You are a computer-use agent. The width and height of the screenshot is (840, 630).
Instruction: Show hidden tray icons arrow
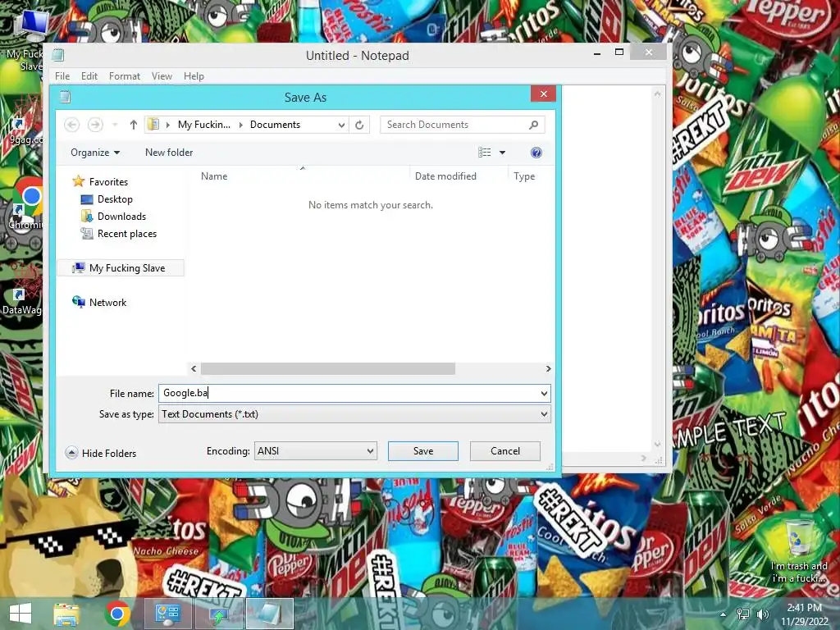pyautogui.click(x=724, y=614)
